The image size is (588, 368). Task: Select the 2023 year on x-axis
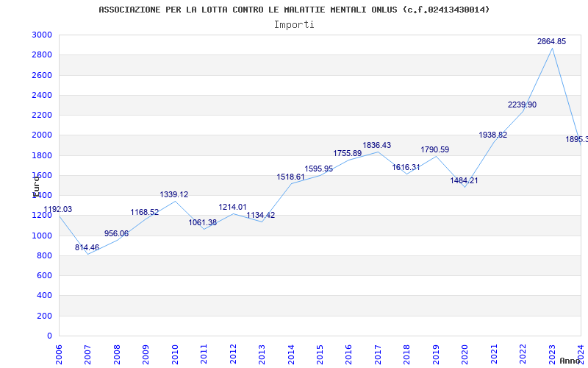pyautogui.click(x=552, y=353)
